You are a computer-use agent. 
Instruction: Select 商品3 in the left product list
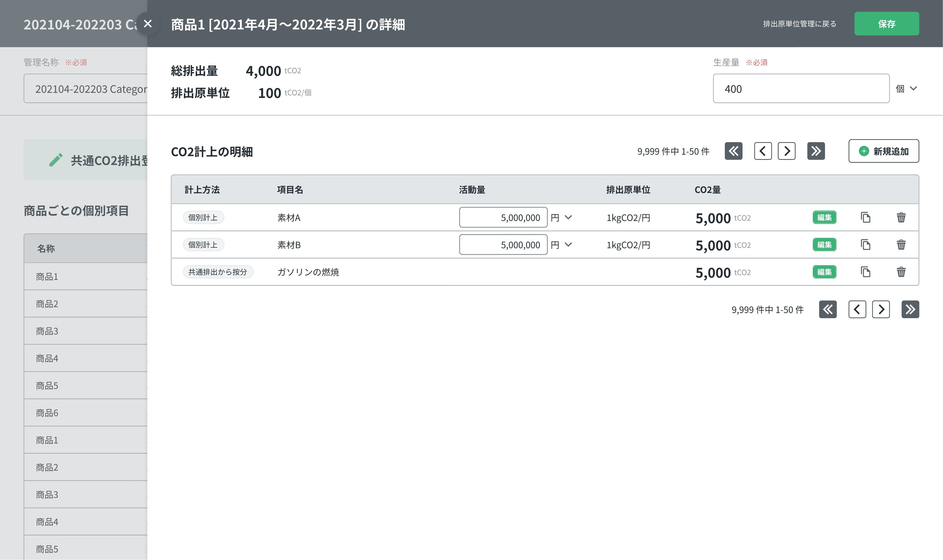tap(47, 331)
